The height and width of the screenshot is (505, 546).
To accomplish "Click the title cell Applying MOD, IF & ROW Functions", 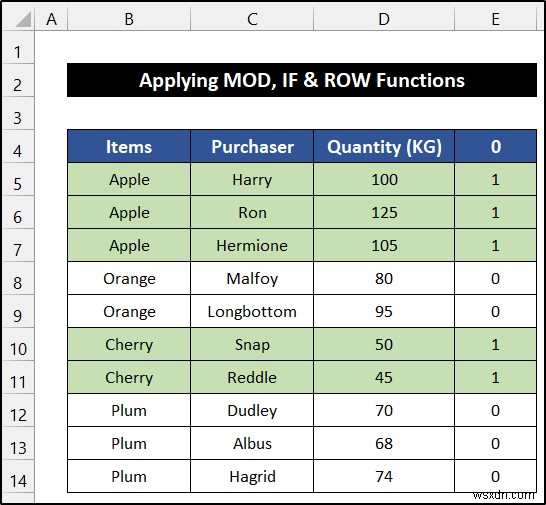I will [x=302, y=80].
